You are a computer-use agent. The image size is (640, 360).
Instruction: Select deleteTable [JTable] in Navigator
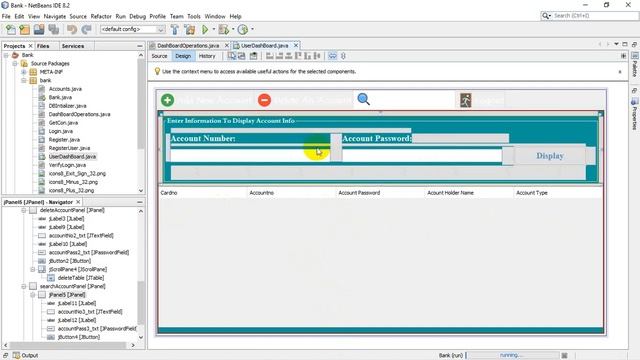pyautogui.click(x=80, y=278)
